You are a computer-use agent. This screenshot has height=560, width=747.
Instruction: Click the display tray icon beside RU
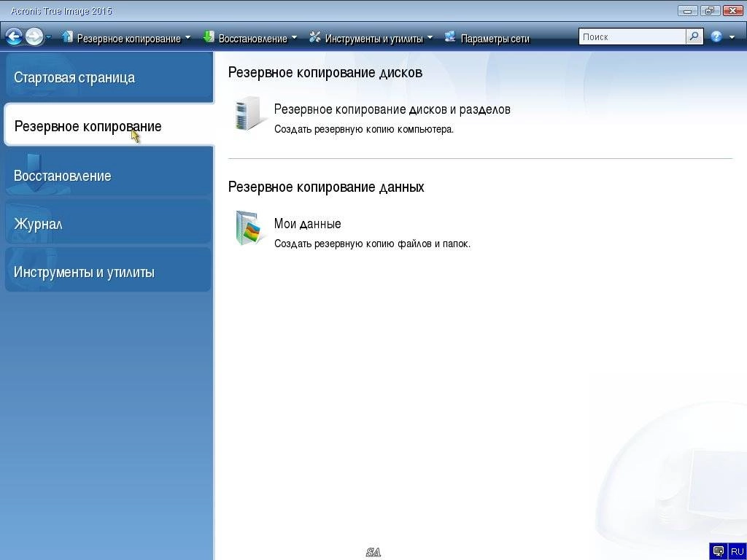[x=719, y=551]
